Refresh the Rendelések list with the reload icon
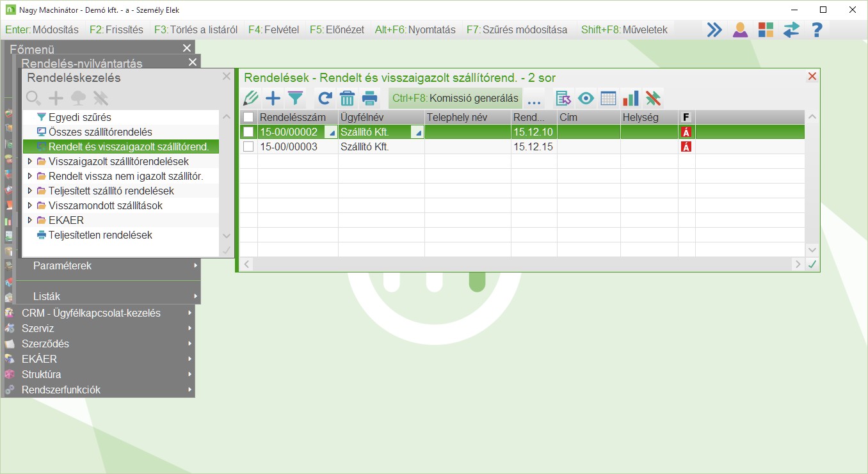868x474 pixels. tap(325, 98)
